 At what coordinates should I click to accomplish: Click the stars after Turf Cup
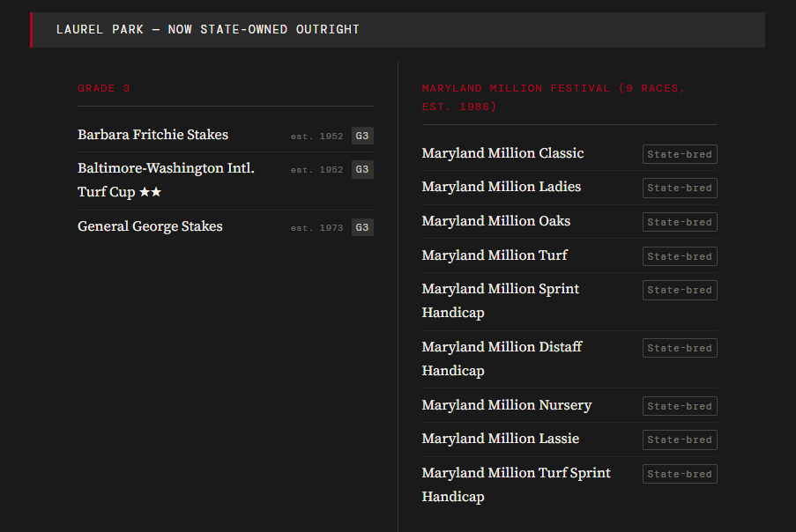click(150, 192)
